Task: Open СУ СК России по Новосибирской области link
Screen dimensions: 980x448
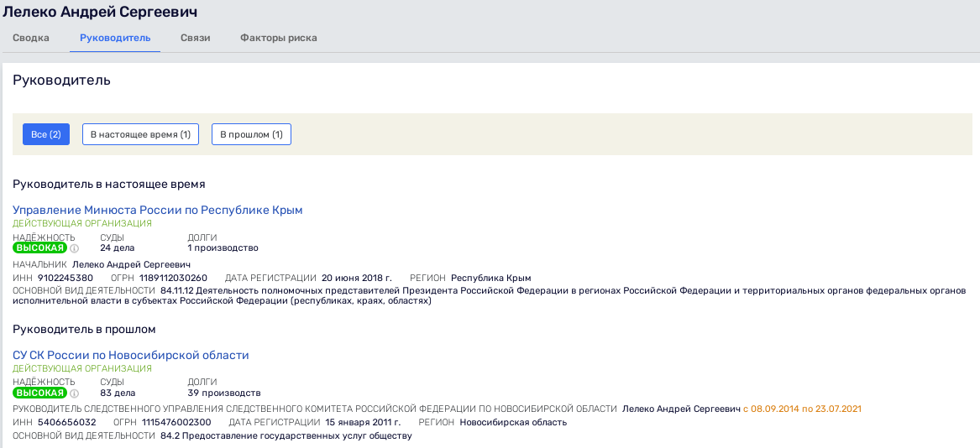Action: pos(131,356)
